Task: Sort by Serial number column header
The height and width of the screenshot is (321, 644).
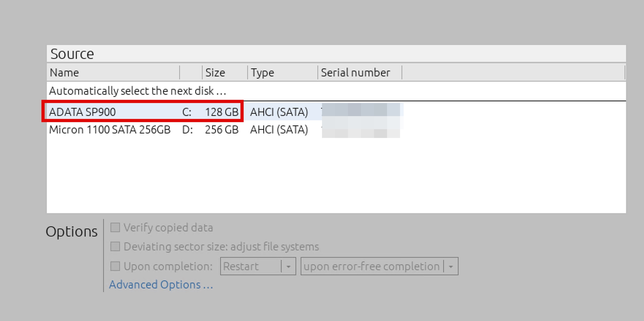Action: click(360, 73)
